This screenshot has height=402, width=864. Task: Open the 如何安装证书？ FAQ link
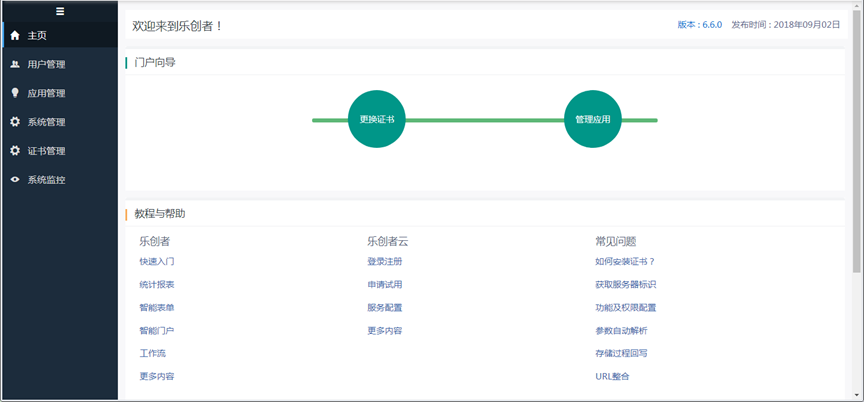(x=625, y=262)
